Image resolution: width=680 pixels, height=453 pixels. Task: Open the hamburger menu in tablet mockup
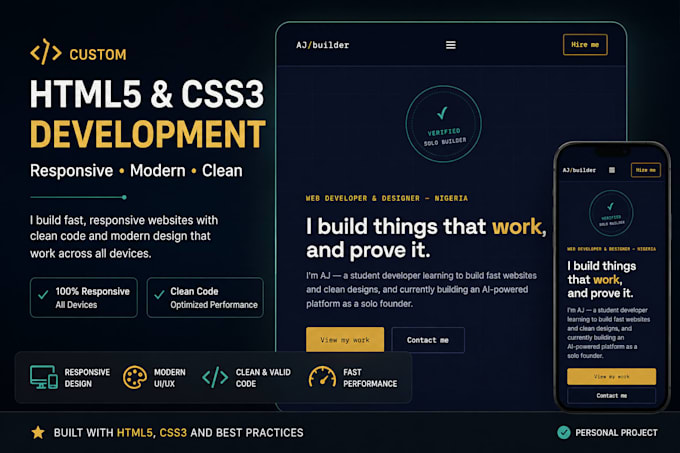click(x=451, y=45)
